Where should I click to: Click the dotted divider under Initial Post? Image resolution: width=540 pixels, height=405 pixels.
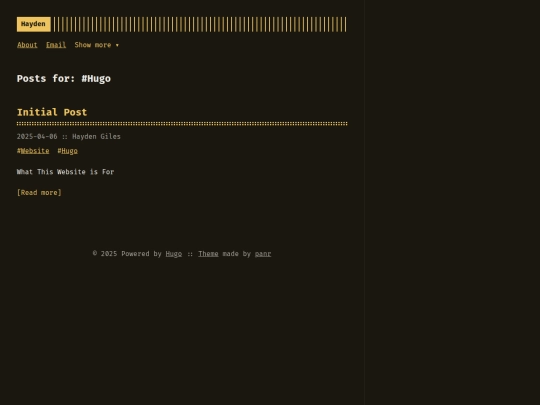point(182,124)
